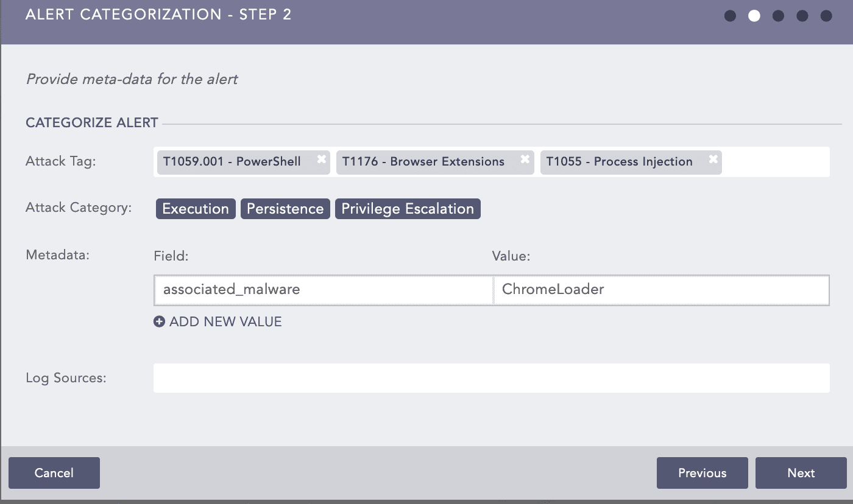The height and width of the screenshot is (504, 853).
Task: Select the T1176 Browser Extensions tag label
Action: pyautogui.click(x=423, y=162)
